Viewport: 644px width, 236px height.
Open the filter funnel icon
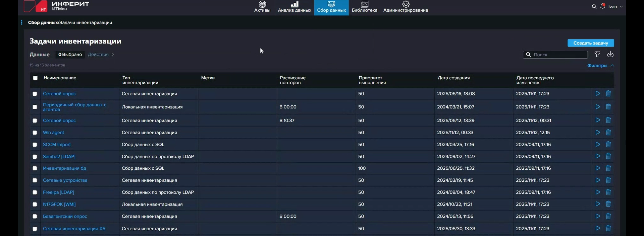pyautogui.click(x=597, y=54)
